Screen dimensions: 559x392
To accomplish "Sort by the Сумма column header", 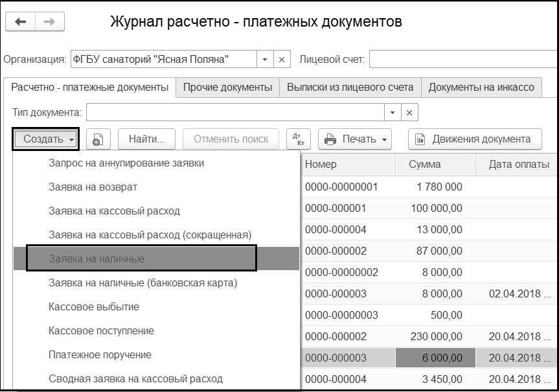I will tap(435, 165).
